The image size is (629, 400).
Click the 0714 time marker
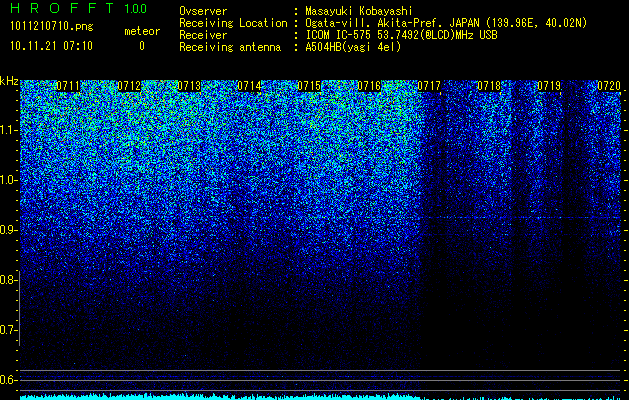tap(249, 86)
